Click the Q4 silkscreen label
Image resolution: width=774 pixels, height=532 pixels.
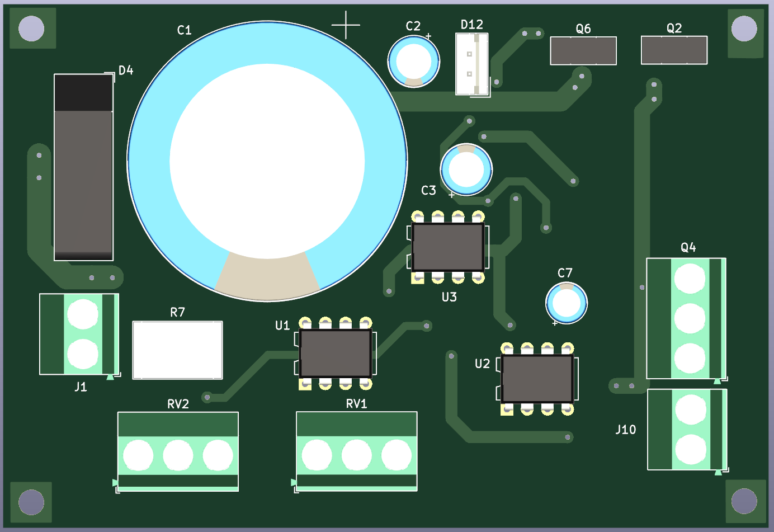688,247
